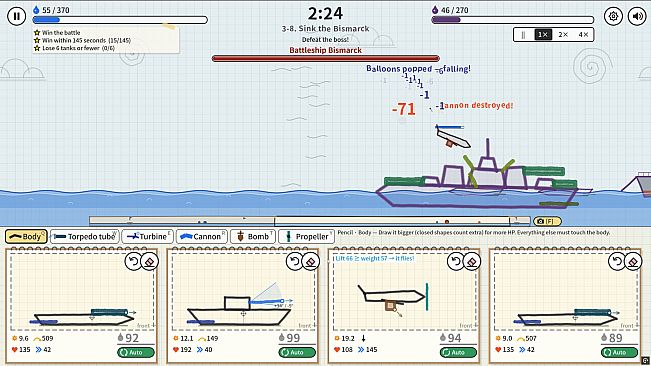Erase the first blueprint card (cost 92)

tap(150, 261)
